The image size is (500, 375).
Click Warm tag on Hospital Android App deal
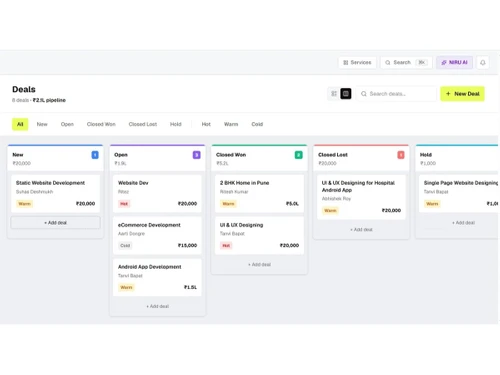[330, 211]
